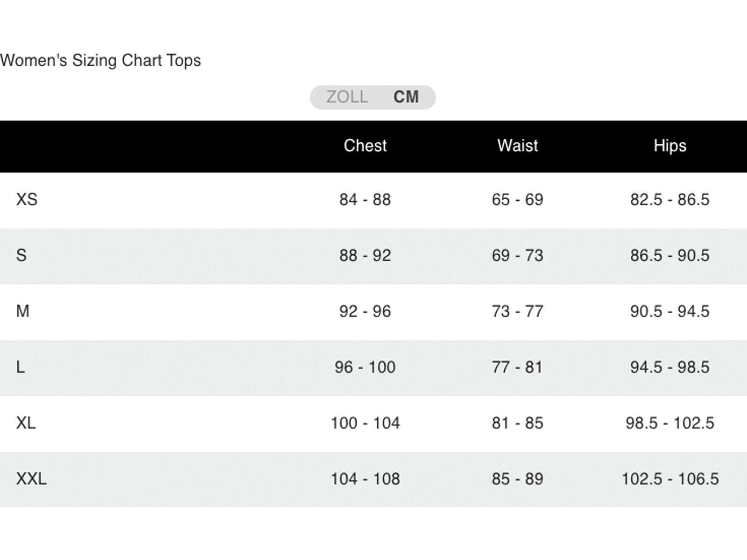The width and height of the screenshot is (747, 560).
Task: Select the S size row label
Action: point(21,255)
